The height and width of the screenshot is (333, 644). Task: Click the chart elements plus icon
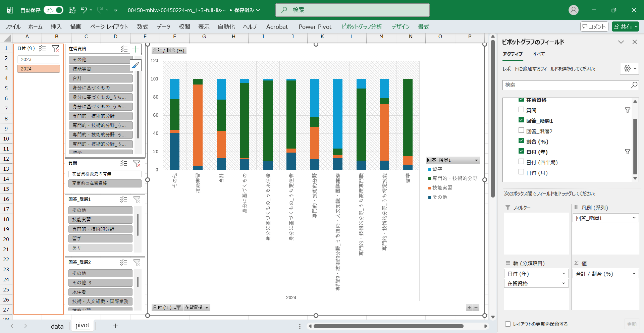pyautogui.click(x=135, y=50)
